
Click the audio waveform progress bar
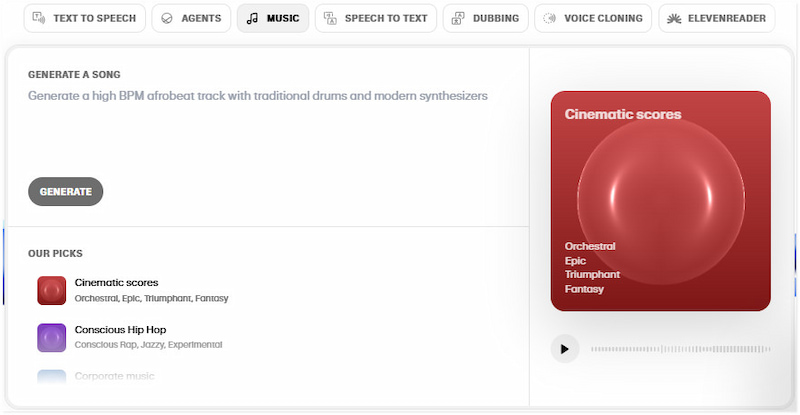[x=680, y=349]
